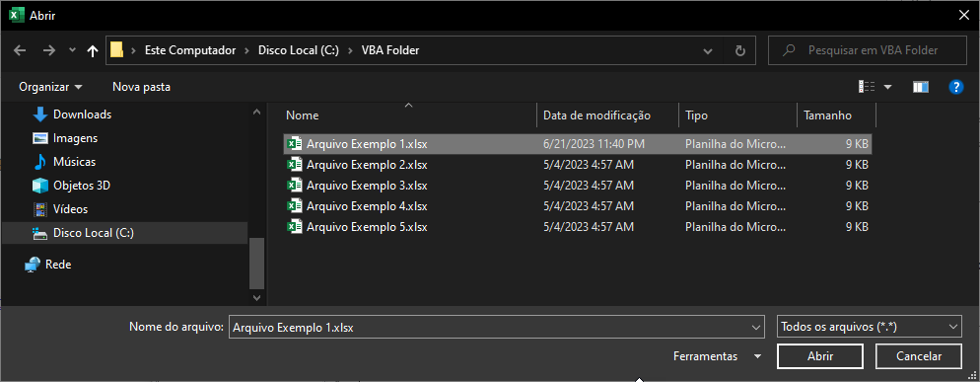Select VBA Folder breadcrumb segment

390,50
